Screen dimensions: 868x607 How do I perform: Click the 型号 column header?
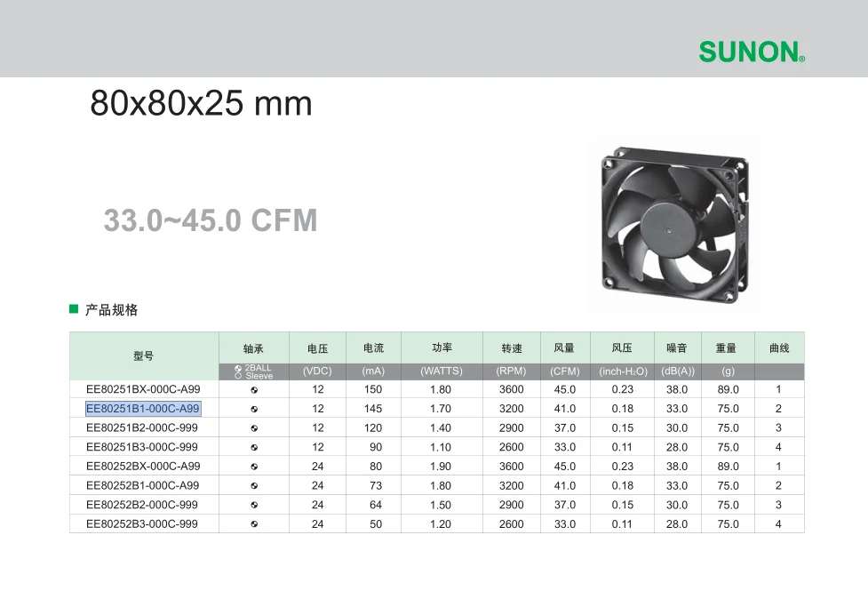tap(144, 355)
